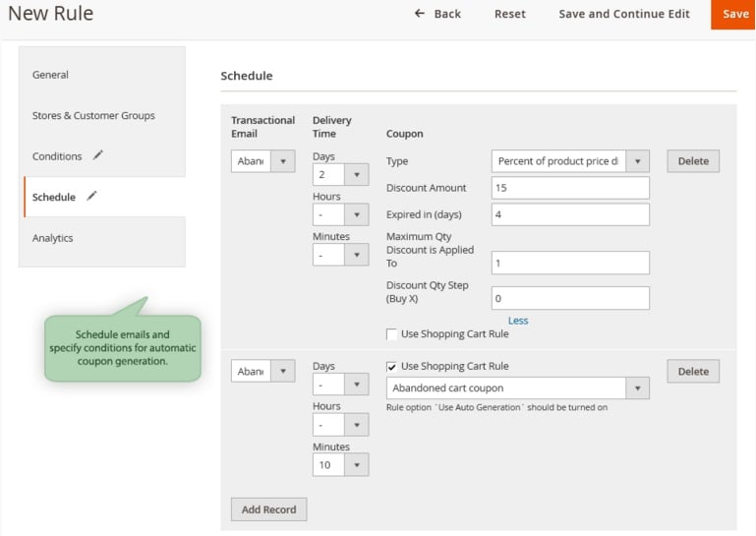Uncheck Use Shopping Cart Rule in second record
This screenshot has height=536, width=756.
pyautogui.click(x=391, y=367)
